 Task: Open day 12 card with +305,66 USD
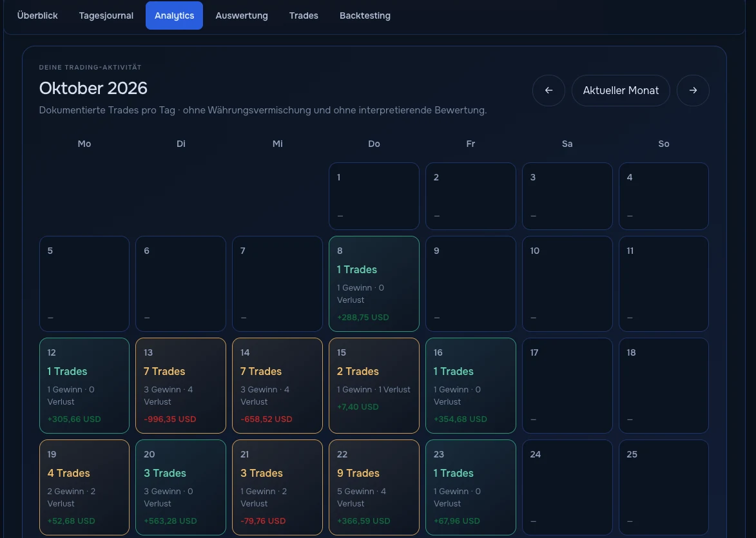[84, 385]
